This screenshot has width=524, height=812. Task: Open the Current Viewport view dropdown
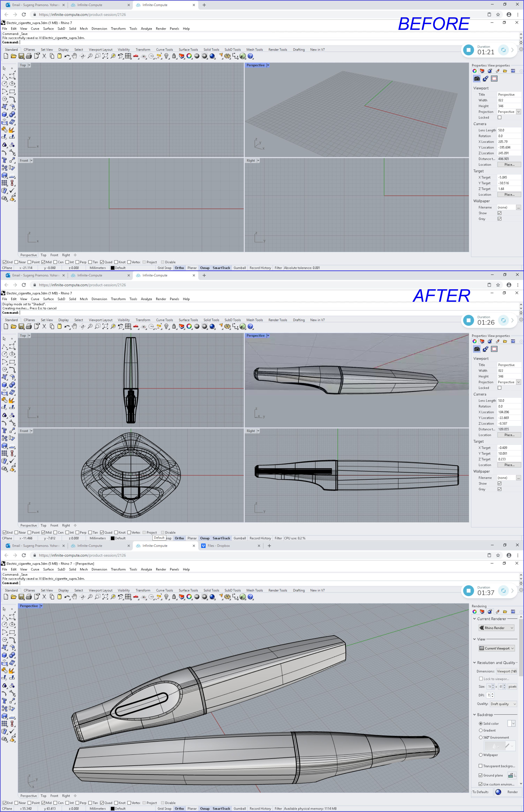(496, 648)
